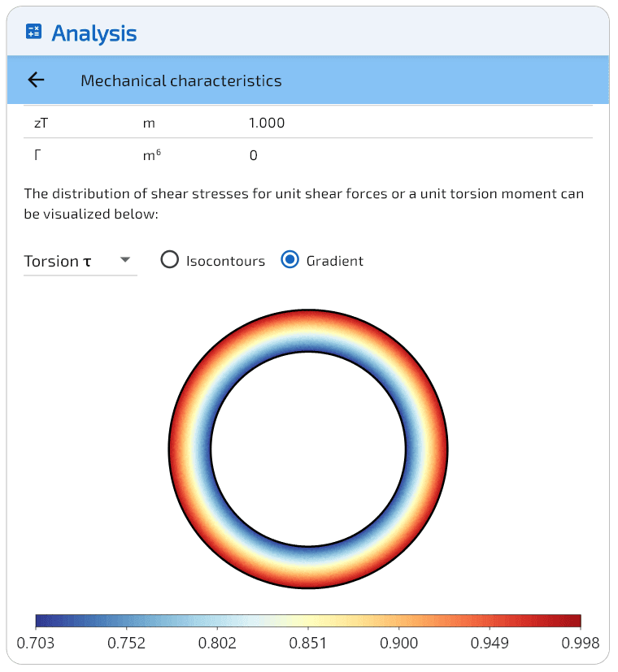
Task: Select the Isocontours radio button
Action: point(170,260)
